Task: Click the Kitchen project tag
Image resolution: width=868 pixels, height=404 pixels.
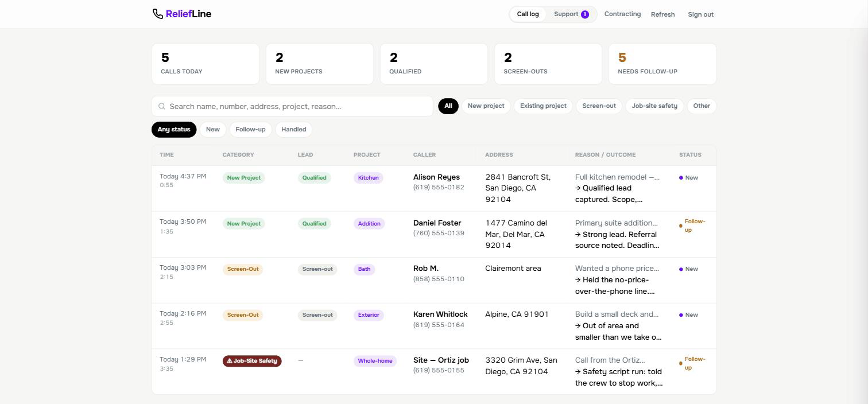Action: (x=368, y=178)
